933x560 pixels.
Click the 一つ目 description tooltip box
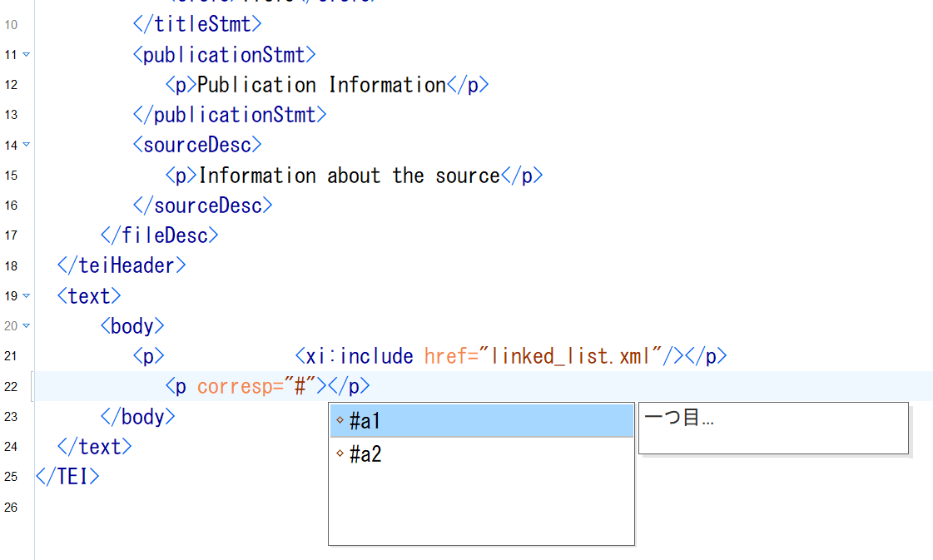click(772, 428)
